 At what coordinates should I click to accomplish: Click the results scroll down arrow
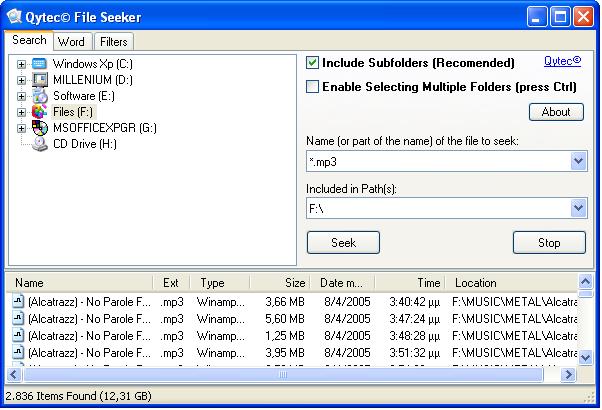coord(585,358)
